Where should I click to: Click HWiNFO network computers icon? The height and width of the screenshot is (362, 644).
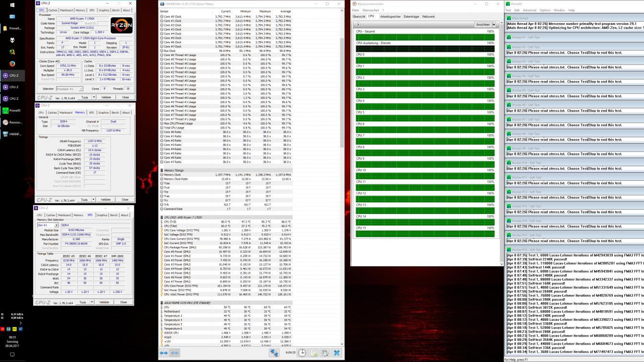[274, 353]
